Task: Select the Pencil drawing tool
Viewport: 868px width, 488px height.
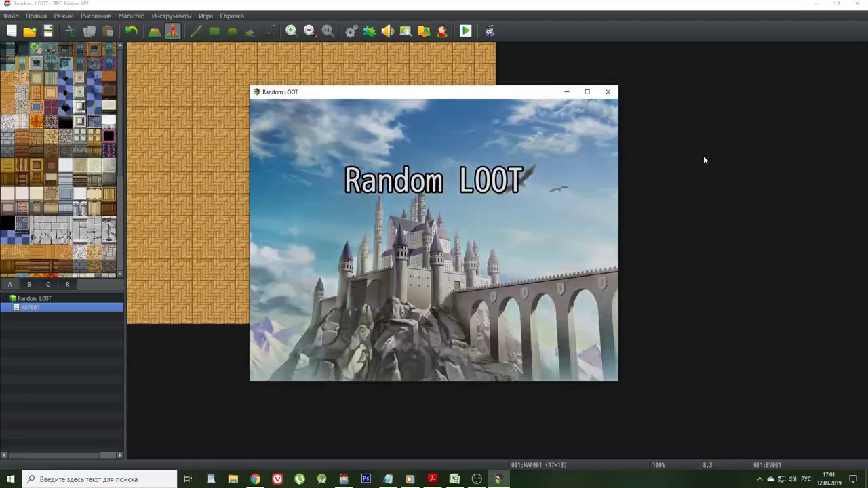Action: [x=195, y=30]
